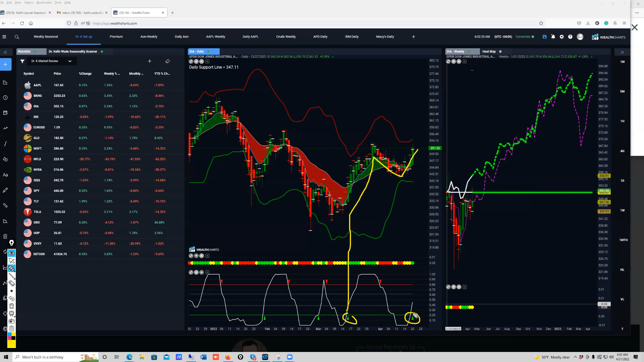The width and height of the screenshot is (644, 362).
Task: Toggle the DIA - Daily chart link dot
Action: pos(208,52)
